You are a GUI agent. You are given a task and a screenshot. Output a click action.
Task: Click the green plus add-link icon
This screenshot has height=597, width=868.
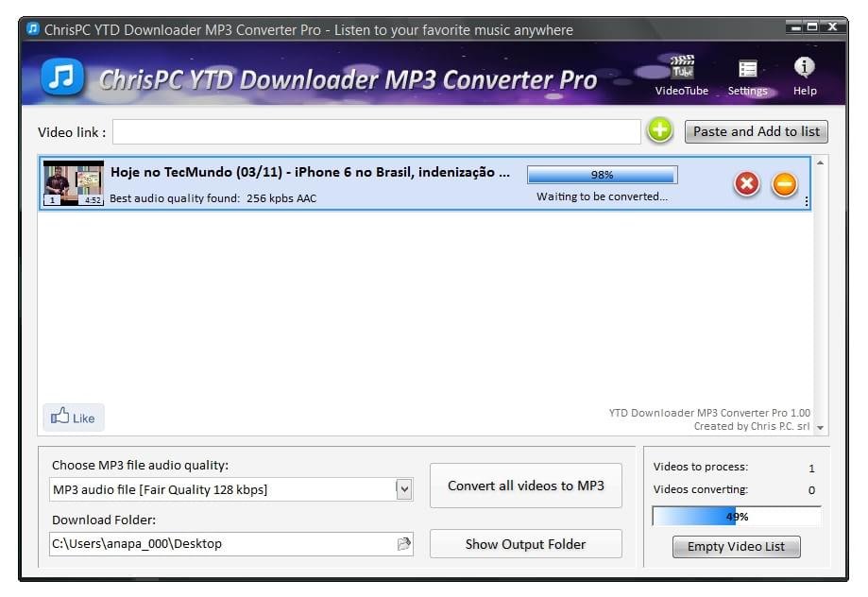[660, 130]
